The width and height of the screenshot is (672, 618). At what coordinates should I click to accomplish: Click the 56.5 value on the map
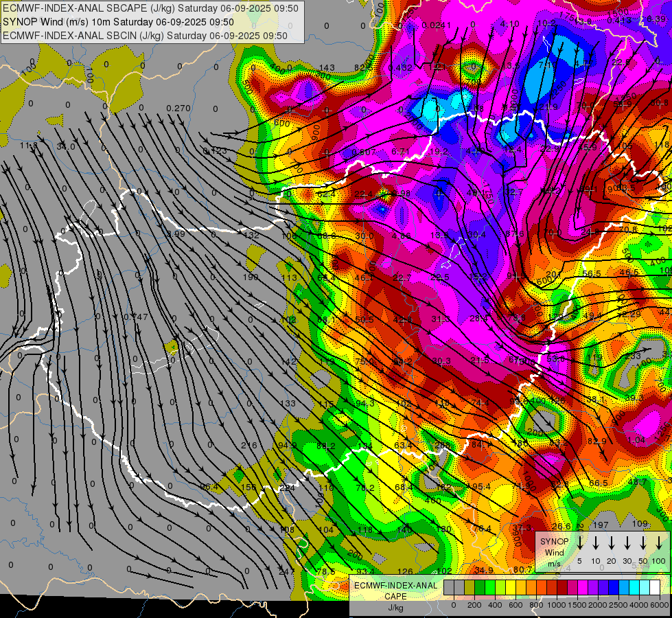pyautogui.click(x=592, y=273)
